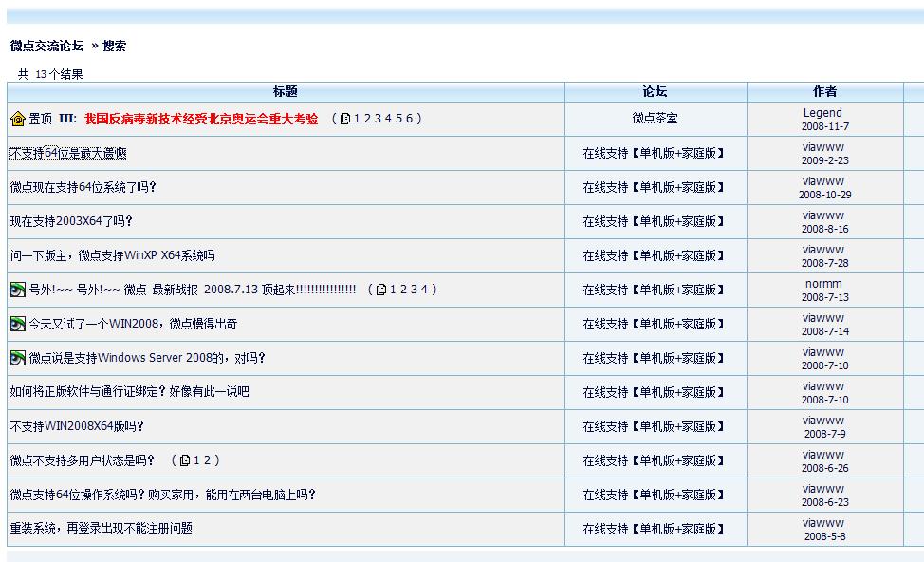Open the thread 现在支持2003X64了吗?
This screenshot has height=562, width=924.
coord(71,222)
